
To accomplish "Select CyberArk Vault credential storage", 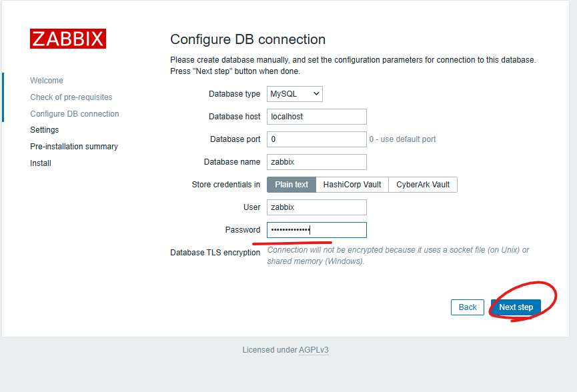I will pos(423,185).
